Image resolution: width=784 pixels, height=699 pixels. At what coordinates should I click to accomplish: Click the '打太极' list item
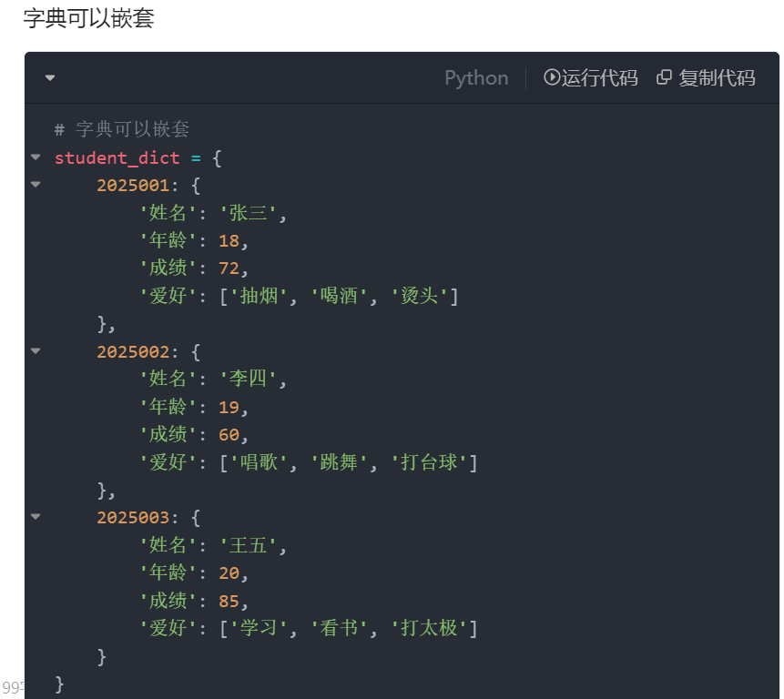429,628
